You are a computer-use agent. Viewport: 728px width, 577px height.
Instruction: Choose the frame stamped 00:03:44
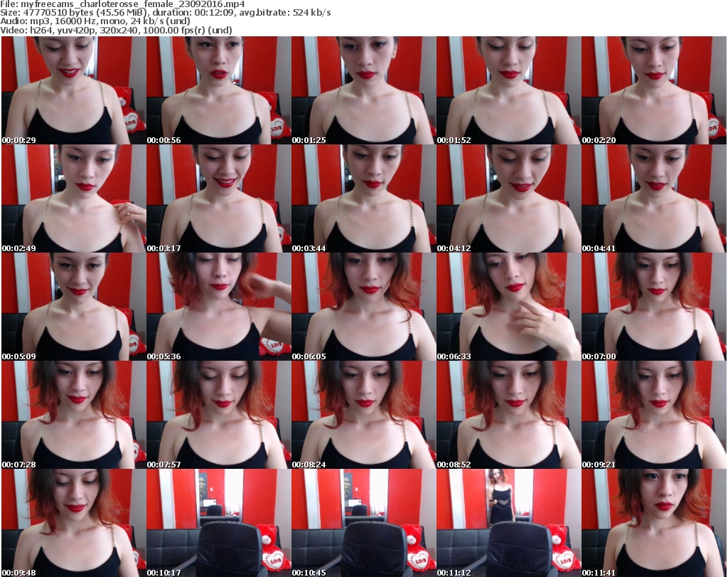(x=363, y=198)
